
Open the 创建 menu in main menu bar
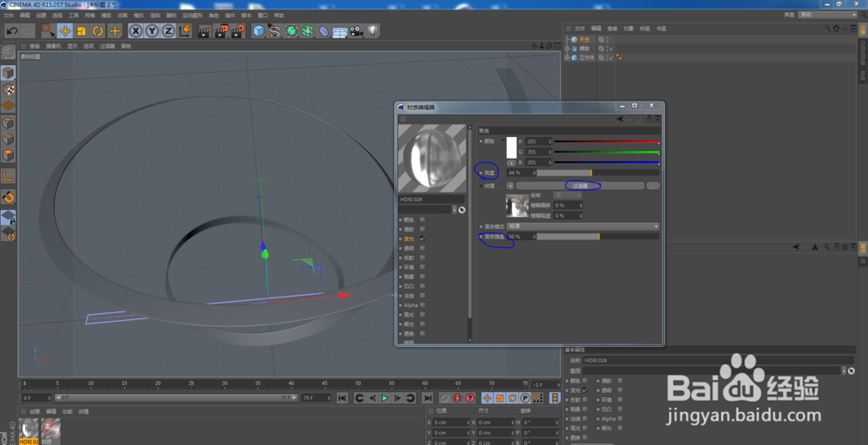[x=42, y=16]
